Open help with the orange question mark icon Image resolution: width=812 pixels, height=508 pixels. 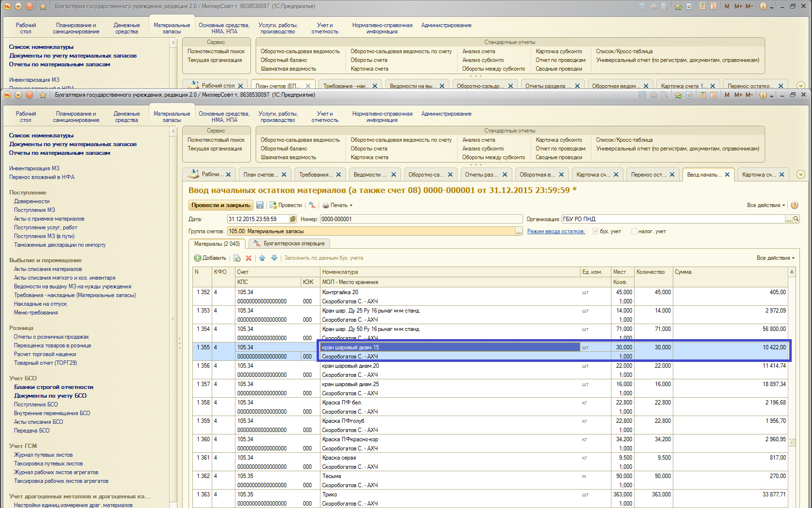tap(795, 205)
